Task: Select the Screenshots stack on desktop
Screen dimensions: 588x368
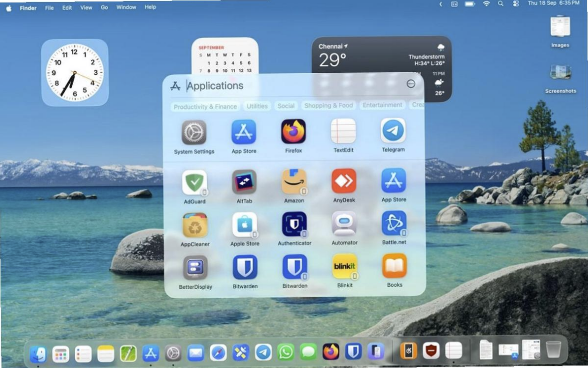Action: (x=560, y=78)
